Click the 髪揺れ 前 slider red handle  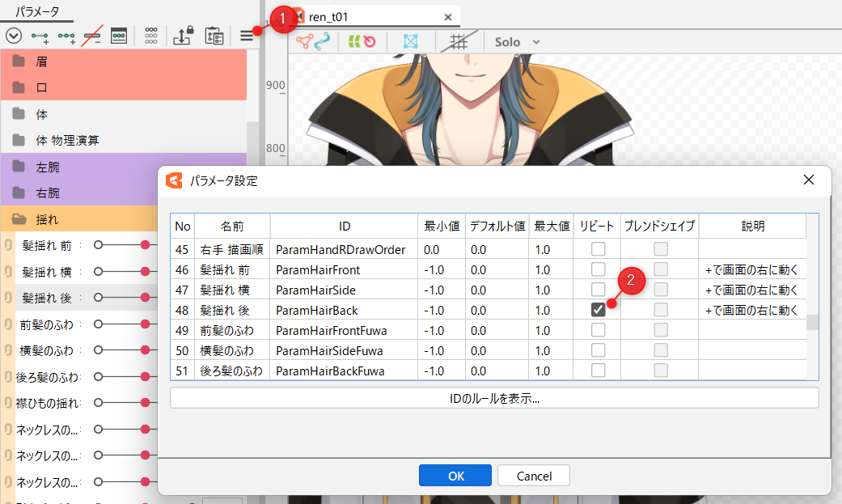point(145,245)
